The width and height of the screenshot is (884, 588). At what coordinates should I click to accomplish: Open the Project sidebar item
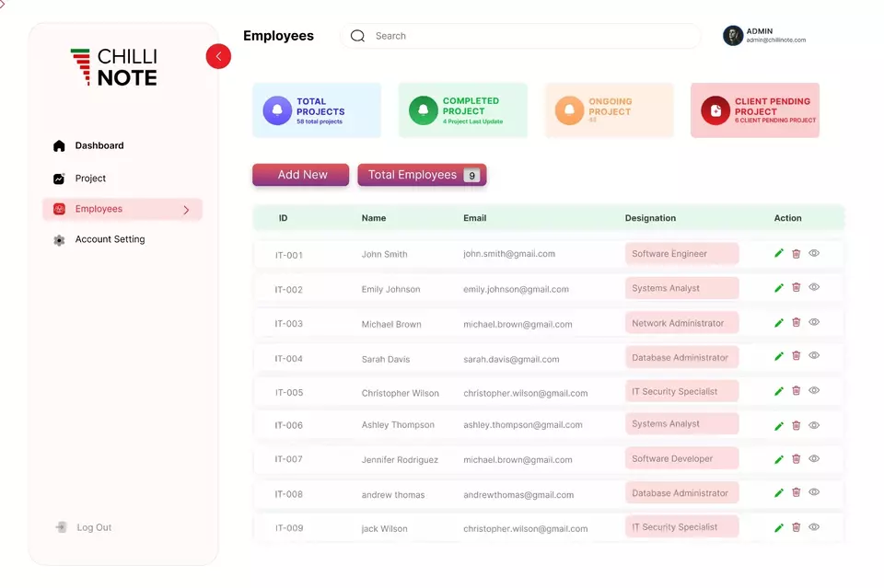coord(90,179)
